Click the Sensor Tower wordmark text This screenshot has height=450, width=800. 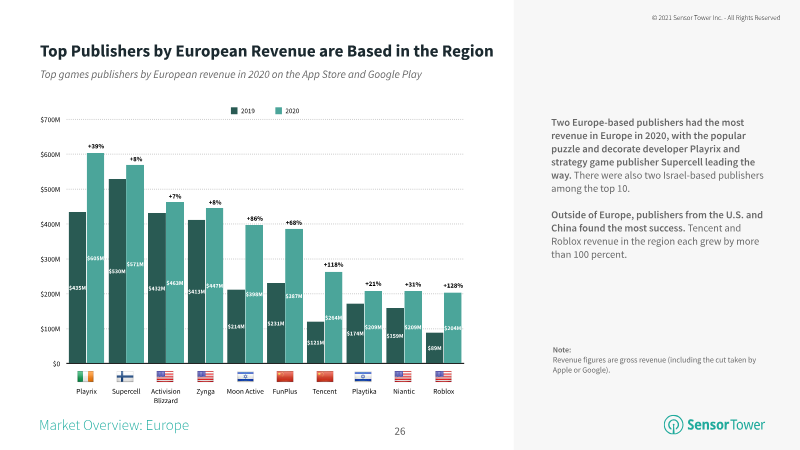(x=726, y=425)
